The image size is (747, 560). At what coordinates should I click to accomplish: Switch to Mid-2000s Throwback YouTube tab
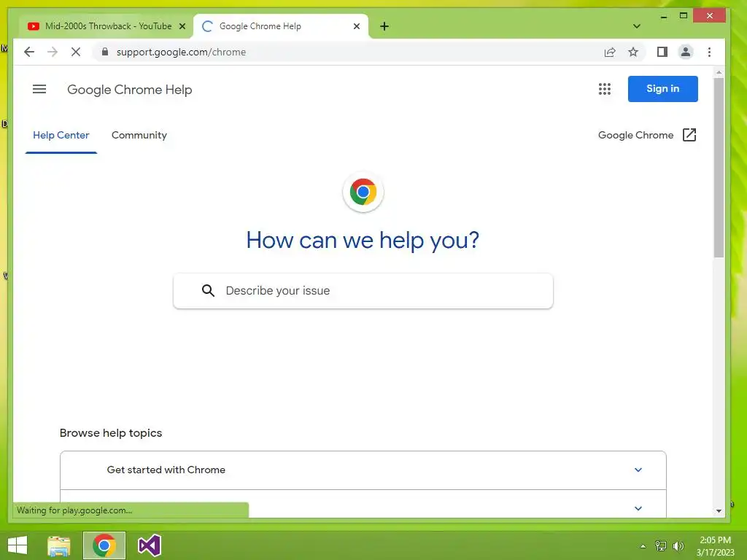pyautogui.click(x=107, y=27)
